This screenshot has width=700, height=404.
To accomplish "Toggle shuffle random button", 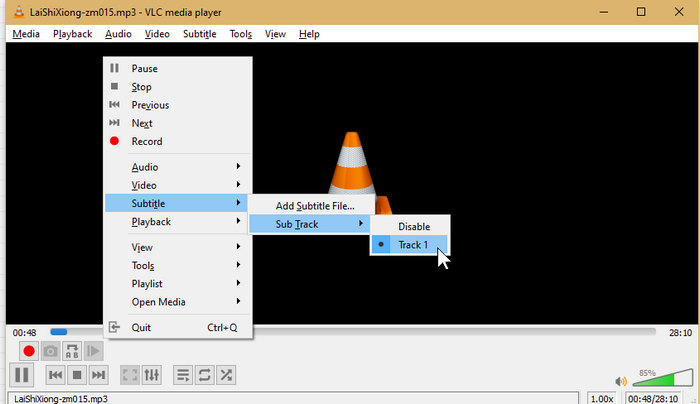I will point(226,375).
